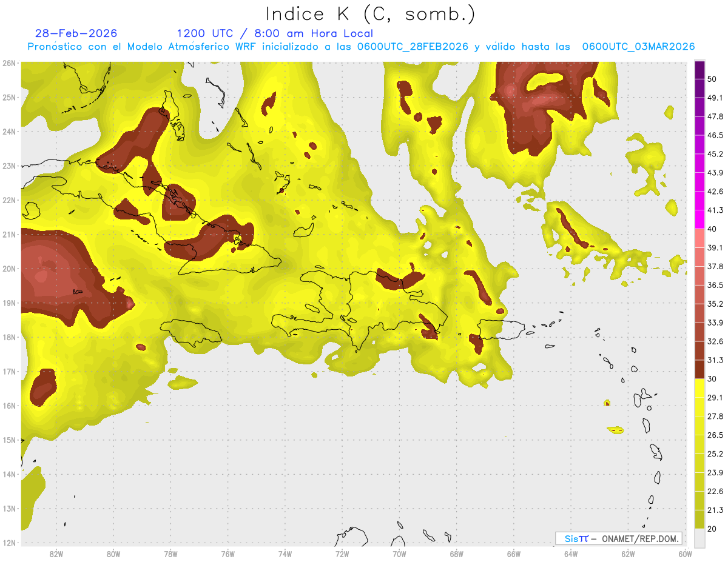Click the colorbar label 43.9
The width and height of the screenshot is (728, 562).
715,173
